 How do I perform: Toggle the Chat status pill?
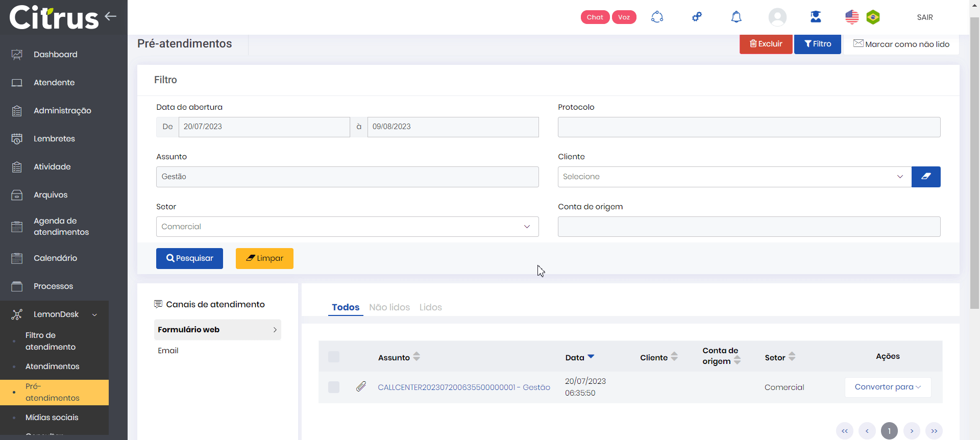[x=595, y=17]
